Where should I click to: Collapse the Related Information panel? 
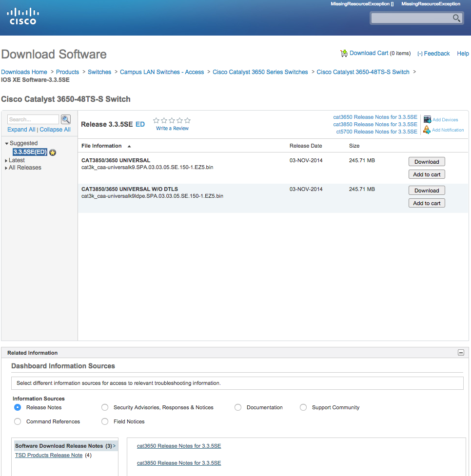coord(461,352)
